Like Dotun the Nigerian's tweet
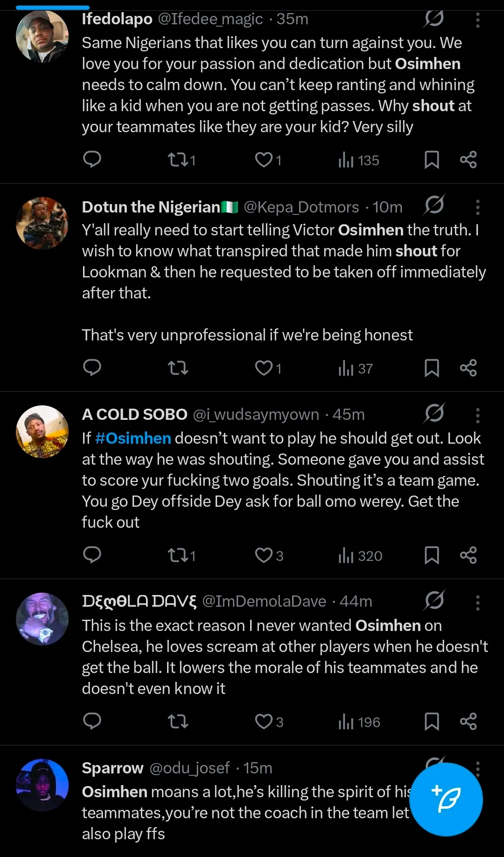Screen dimensions: 504x857 [264, 368]
